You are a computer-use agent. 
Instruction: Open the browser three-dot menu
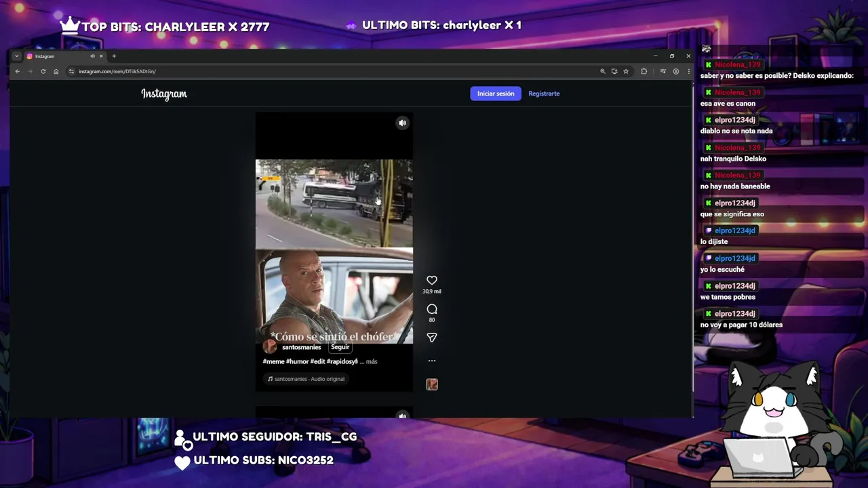coord(688,71)
